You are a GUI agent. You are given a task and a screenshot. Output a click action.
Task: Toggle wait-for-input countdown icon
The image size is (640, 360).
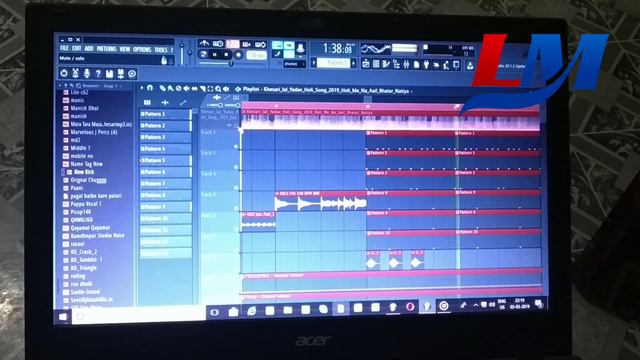[x=218, y=44]
